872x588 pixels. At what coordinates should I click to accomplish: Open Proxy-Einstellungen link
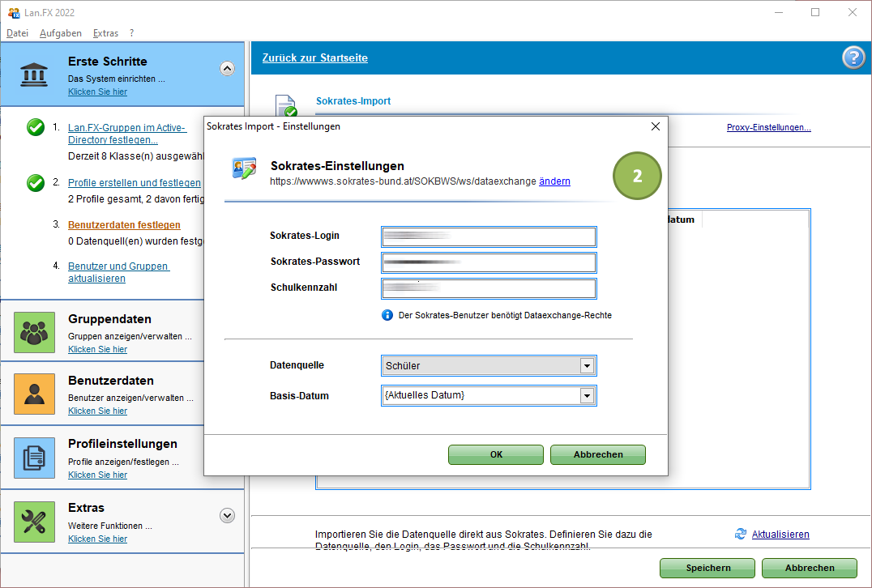point(768,127)
